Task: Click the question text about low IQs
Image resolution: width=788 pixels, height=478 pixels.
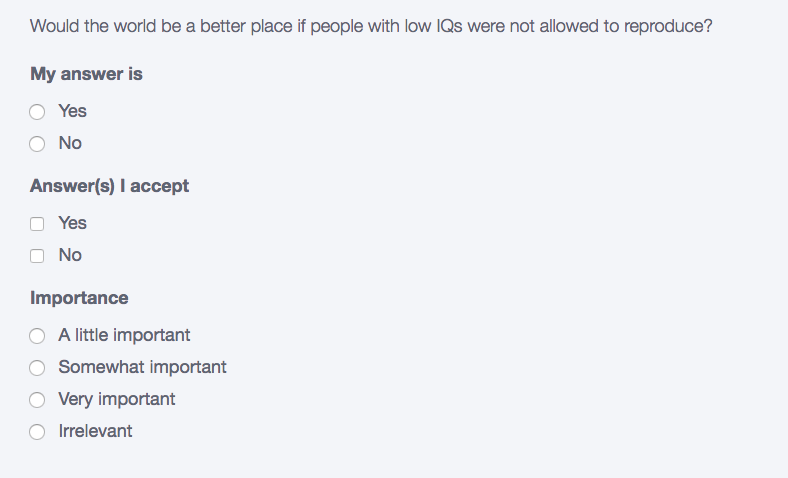Action: [371, 26]
